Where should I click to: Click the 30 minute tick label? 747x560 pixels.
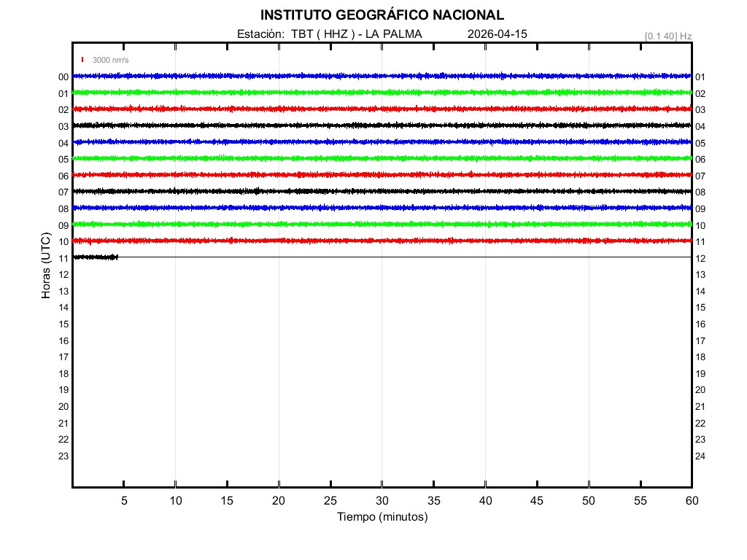382,500
